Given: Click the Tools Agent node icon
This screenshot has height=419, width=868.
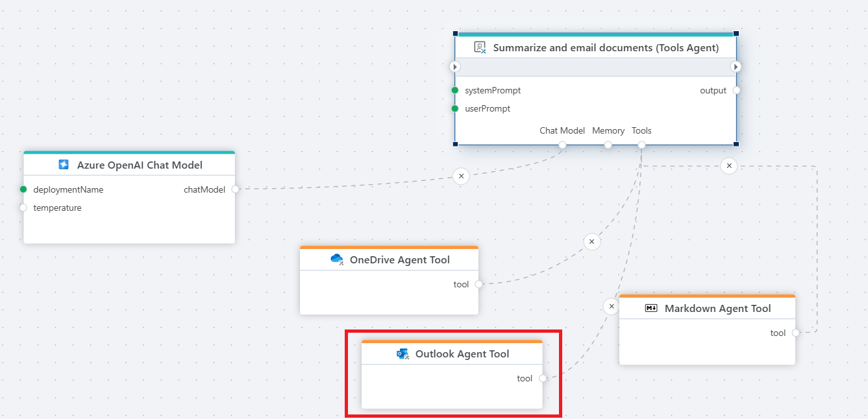Looking at the screenshot, I should 480,47.
